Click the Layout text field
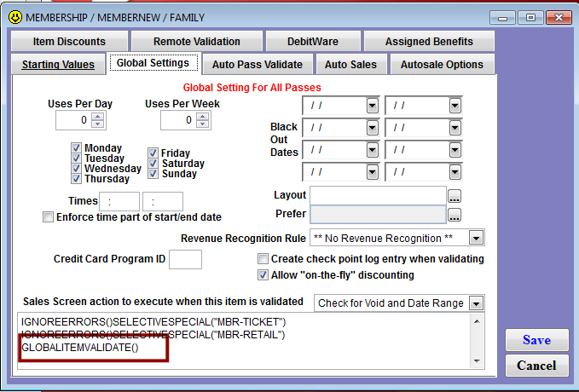Image resolution: width=579 pixels, height=392 pixels. pos(378,195)
